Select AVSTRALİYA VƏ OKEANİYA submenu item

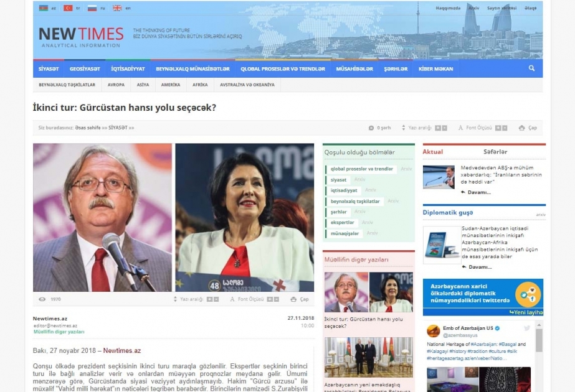coord(247,85)
